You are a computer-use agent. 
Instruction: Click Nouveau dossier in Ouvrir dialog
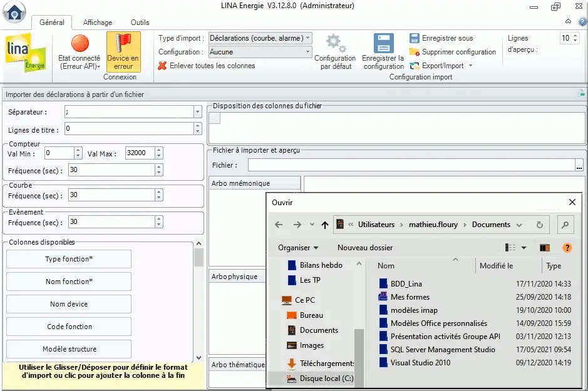[365, 248]
